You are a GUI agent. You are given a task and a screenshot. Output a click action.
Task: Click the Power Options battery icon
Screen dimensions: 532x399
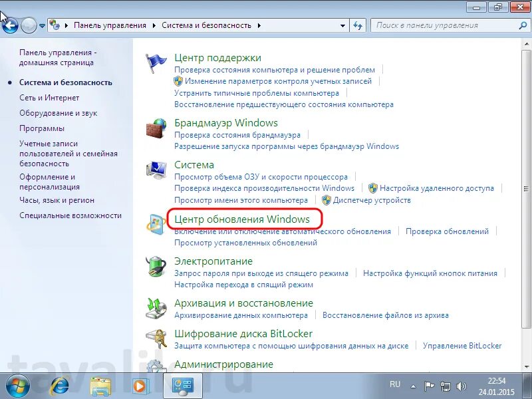coord(156,267)
